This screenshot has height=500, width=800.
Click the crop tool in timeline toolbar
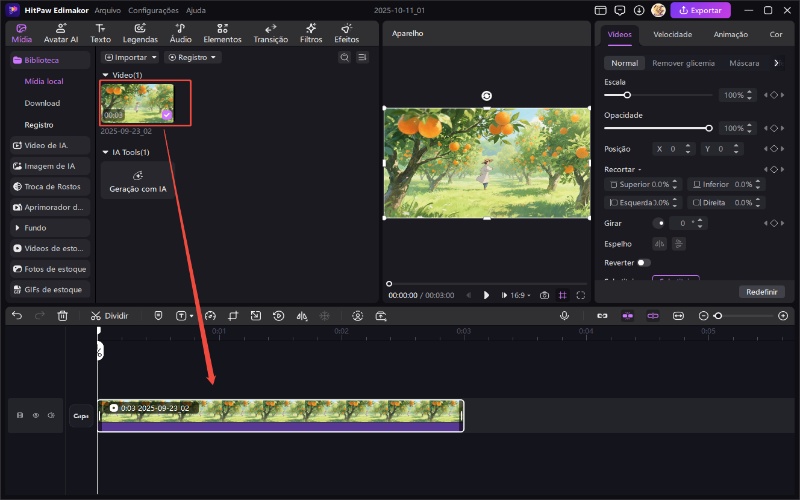tap(233, 316)
